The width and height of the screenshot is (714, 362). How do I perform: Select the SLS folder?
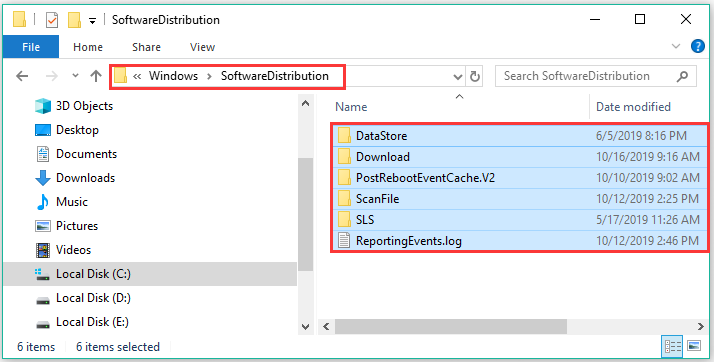point(520,219)
